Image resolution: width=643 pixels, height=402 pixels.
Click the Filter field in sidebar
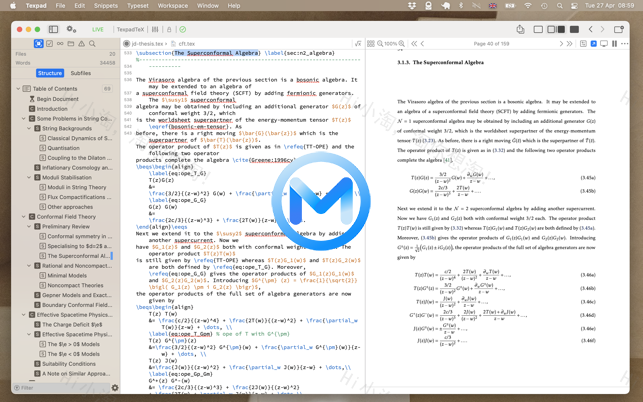pos(61,388)
